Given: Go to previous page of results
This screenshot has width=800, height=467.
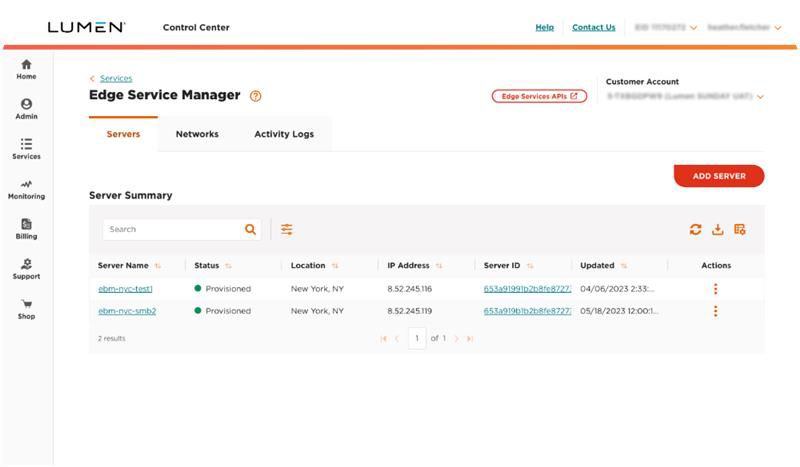Looking at the screenshot, I should point(397,338).
